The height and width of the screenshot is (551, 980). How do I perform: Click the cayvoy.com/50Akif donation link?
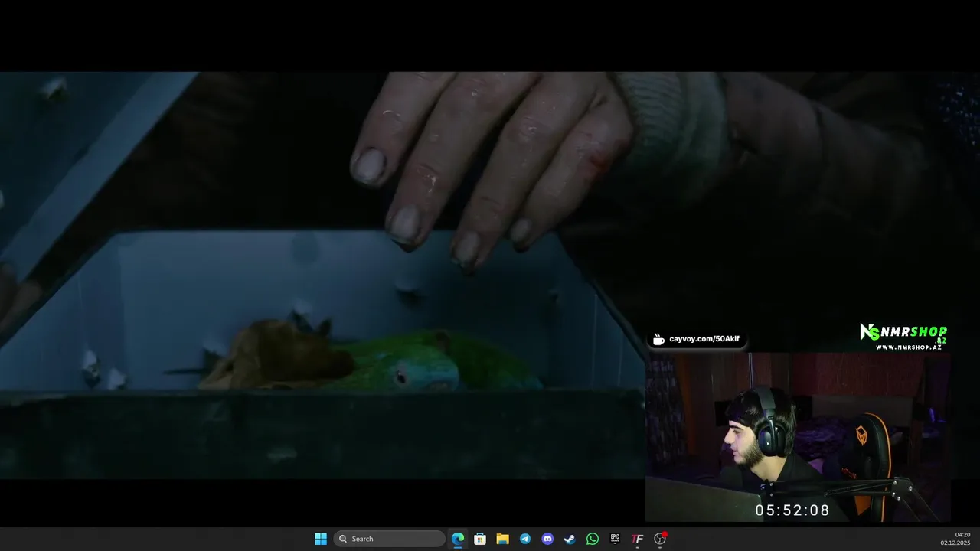click(696, 339)
